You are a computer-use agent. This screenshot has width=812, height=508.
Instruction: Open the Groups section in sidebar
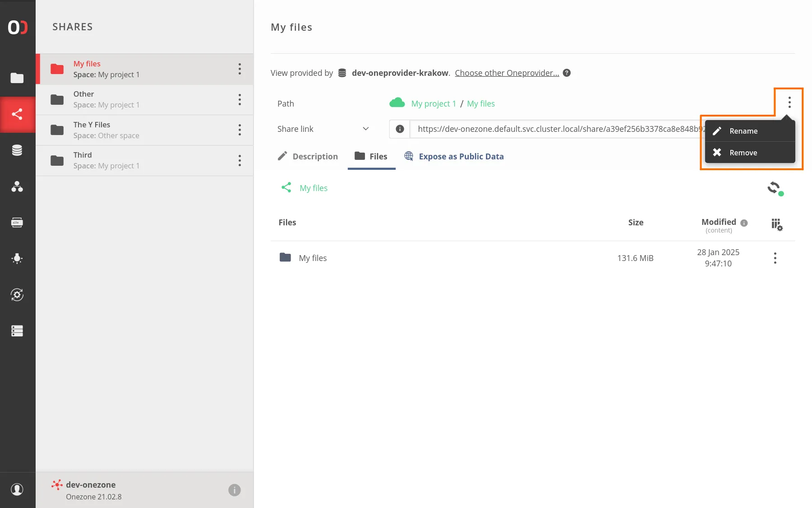(18, 187)
